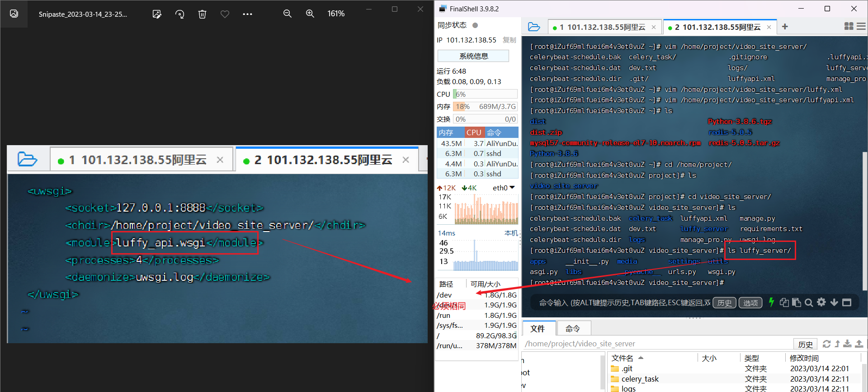The height and width of the screenshot is (392, 868).
Task: Focus the 命令输入 command input box
Action: 624,302
